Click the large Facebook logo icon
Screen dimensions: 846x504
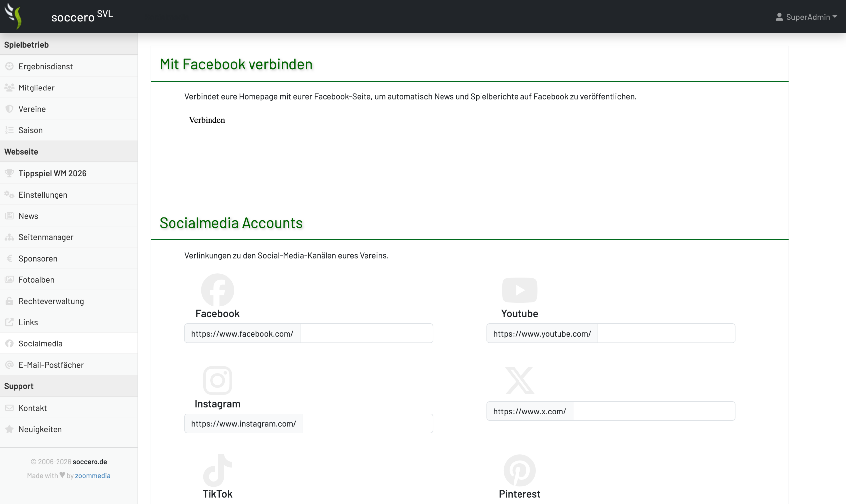pyautogui.click(x=217, y=290)
